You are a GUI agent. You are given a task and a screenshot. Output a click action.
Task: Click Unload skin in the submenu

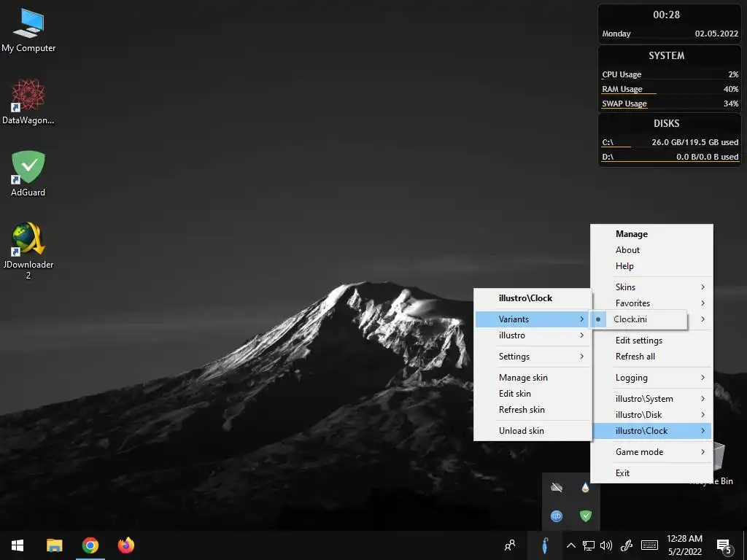(x=533, y=430)
